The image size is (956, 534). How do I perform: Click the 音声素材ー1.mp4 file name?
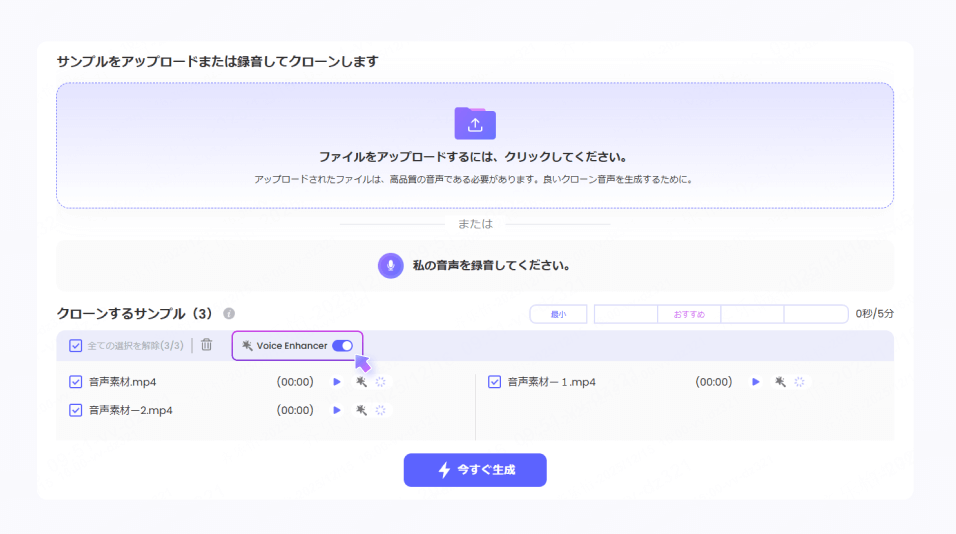[x=552, y=382]
